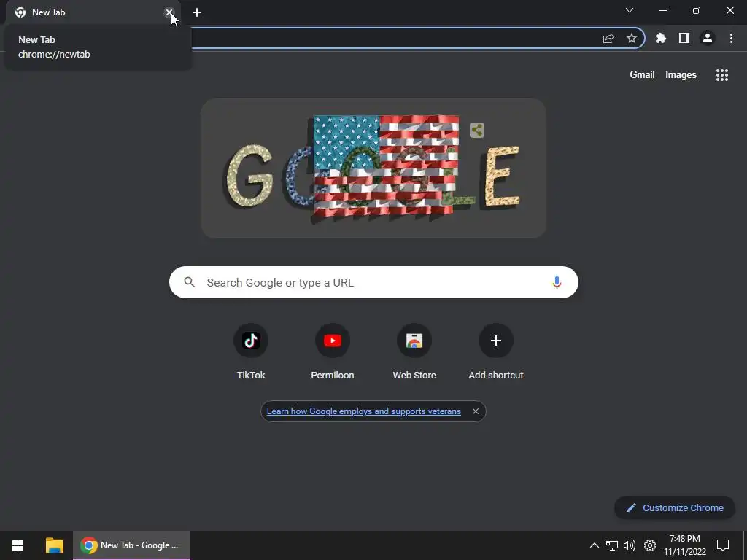This screenshot has height=560, width=747.
Task: Open the Google apps grid
Action: (x=722, y=75)
